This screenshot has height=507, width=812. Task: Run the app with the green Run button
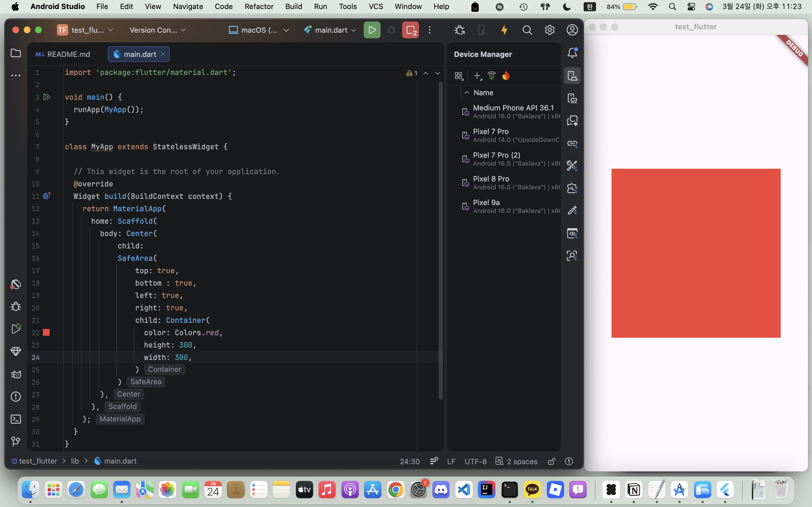coord(372,30)
